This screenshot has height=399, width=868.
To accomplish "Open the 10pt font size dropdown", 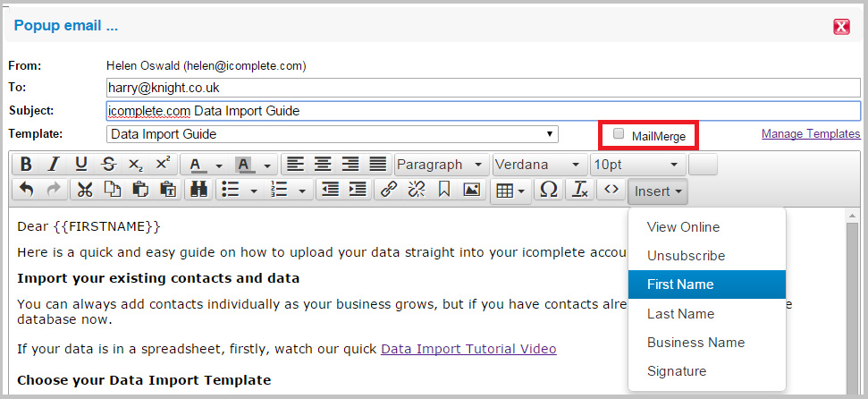I will [637, 165].
